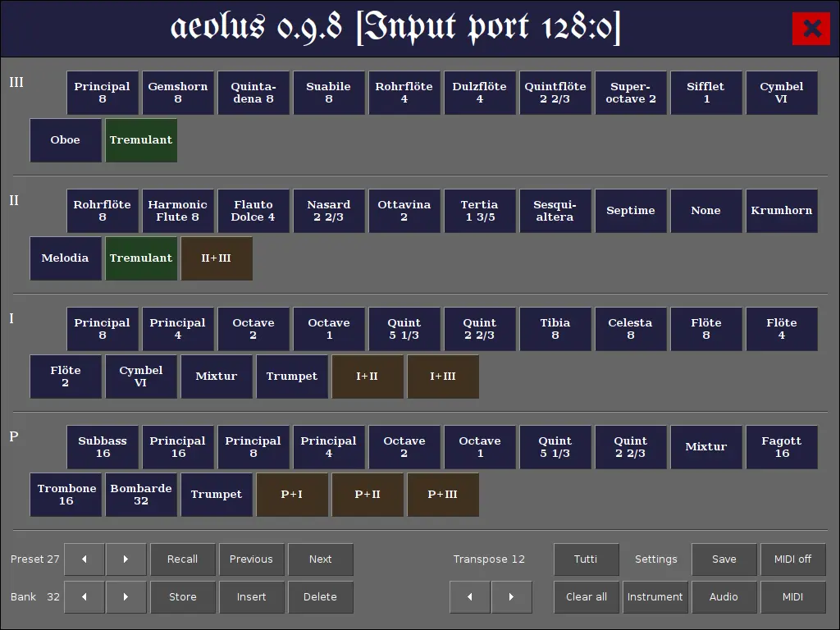Clear all active stops
This screenshot has width=840, height=630.
click(587, 597)
